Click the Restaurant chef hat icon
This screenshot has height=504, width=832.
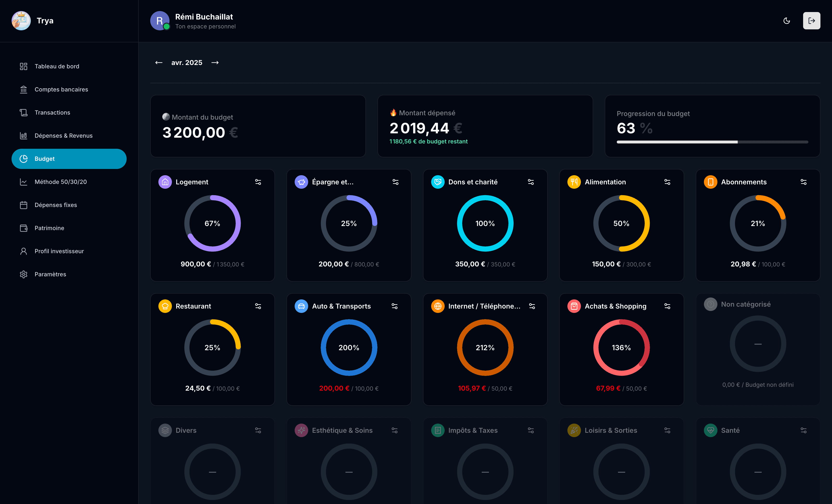tap(165, 306)
